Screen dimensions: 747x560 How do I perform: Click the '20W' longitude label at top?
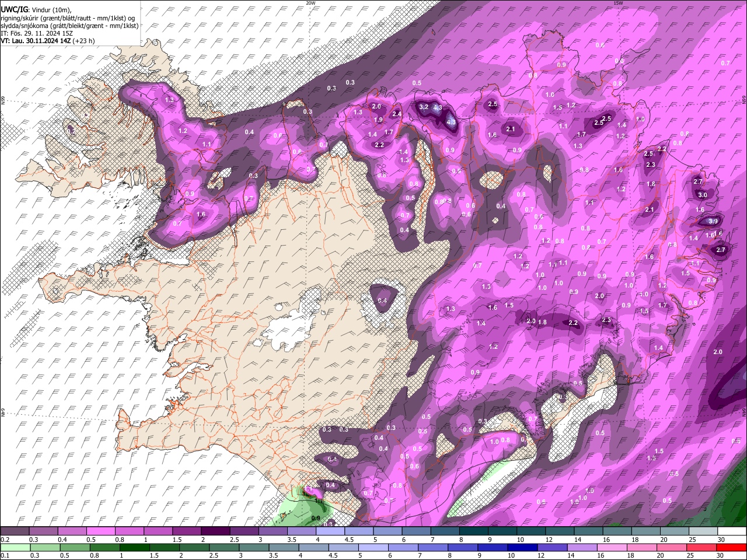[310, 3]
